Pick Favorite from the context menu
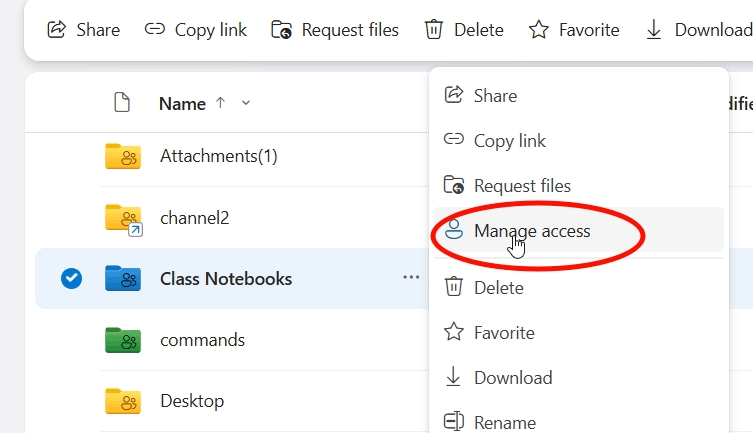The width and height of the screenshot is (753, 433). tap(504, 332)
